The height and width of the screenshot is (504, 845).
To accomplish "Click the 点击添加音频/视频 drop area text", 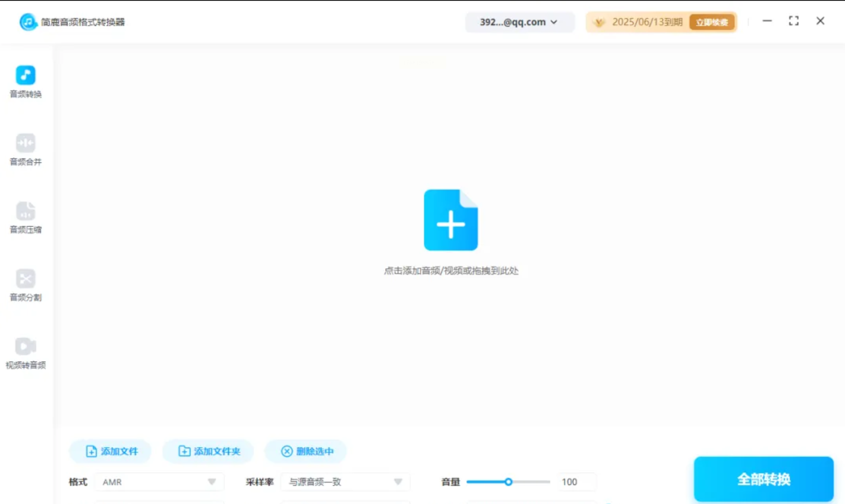I will tap(451, 271).
